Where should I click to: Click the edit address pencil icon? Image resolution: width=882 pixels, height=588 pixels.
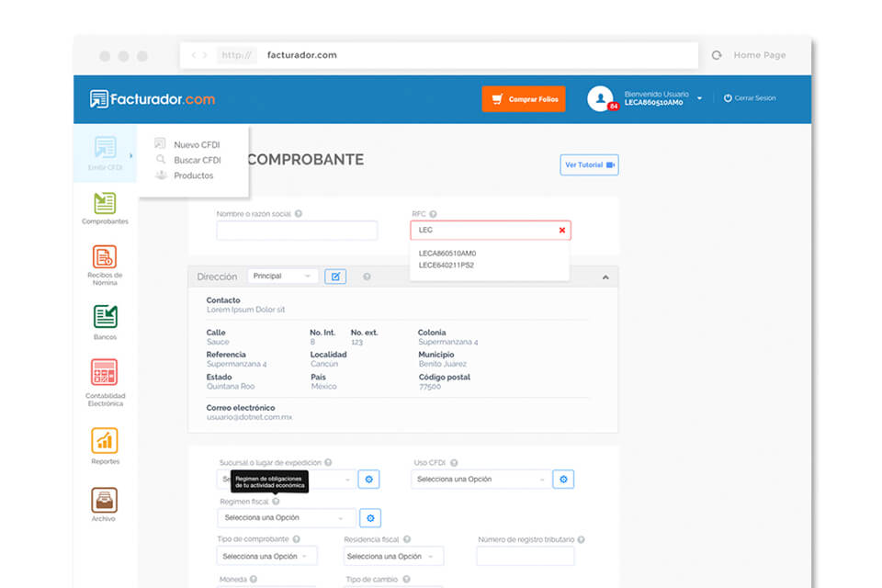(x=335, y=277)
